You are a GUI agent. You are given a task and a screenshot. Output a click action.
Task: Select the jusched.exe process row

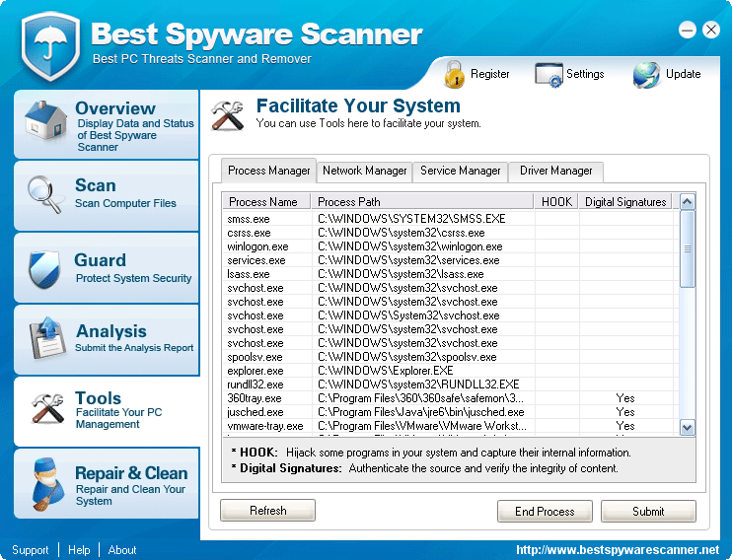point(450,411)
